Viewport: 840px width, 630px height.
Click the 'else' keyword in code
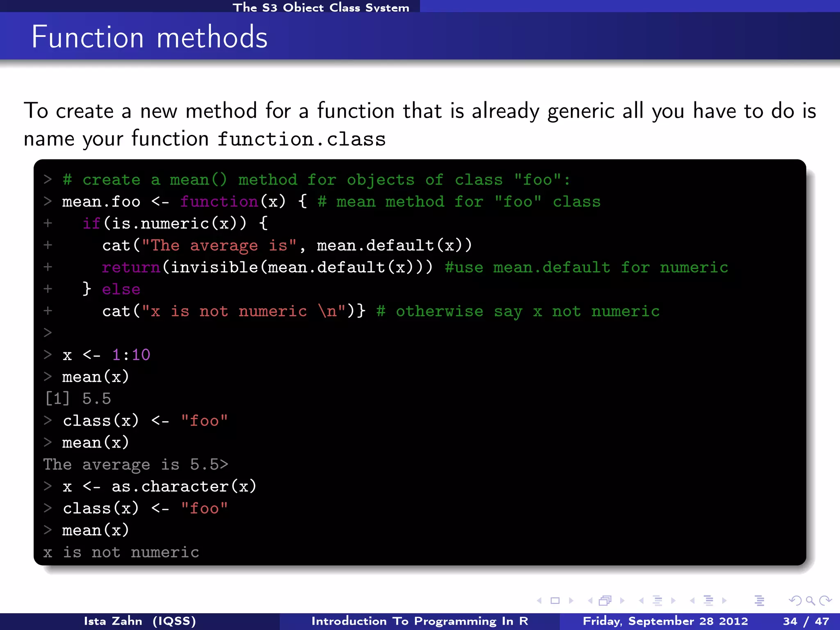click(121, 290)
